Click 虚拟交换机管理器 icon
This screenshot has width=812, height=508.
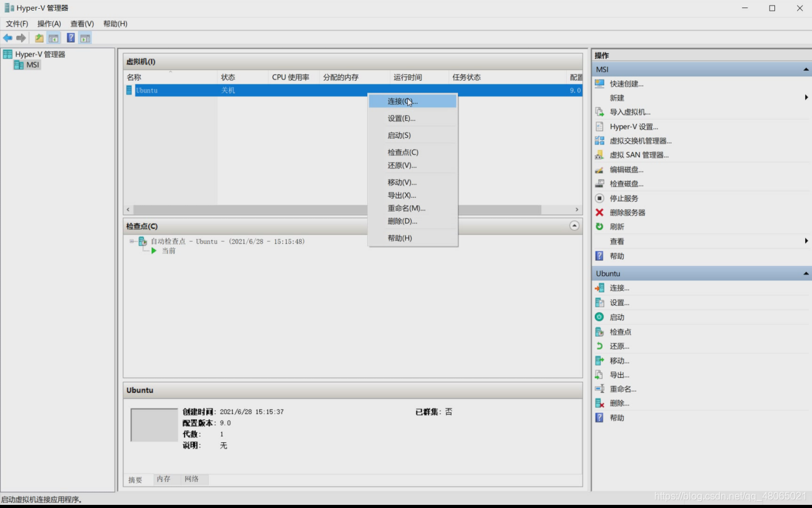(x=599, y=141)
